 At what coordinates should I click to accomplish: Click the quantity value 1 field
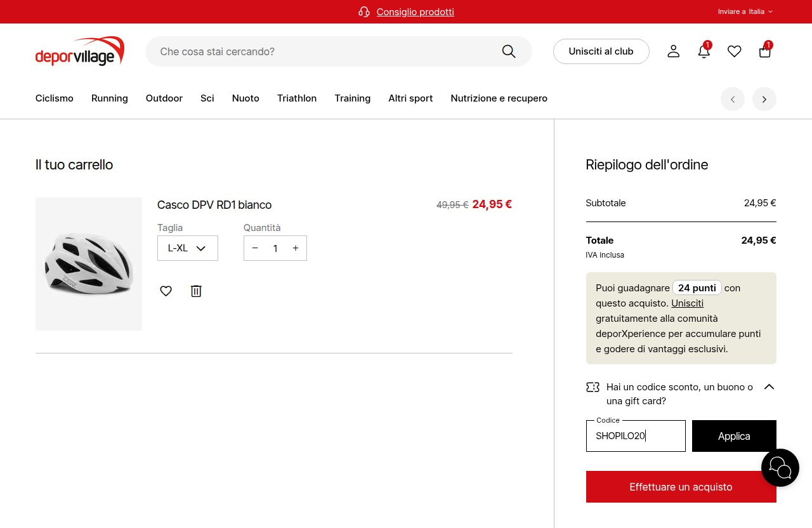point(275,248)
